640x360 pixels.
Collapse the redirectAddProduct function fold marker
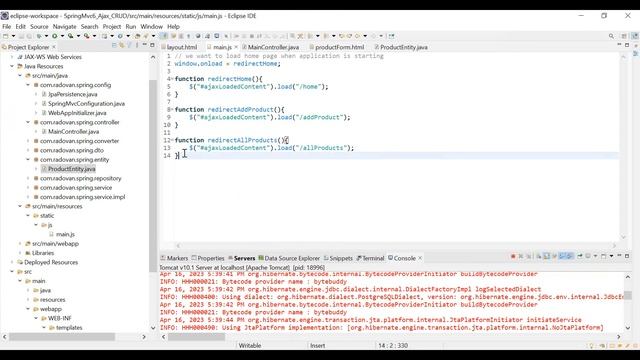point(172,109)
